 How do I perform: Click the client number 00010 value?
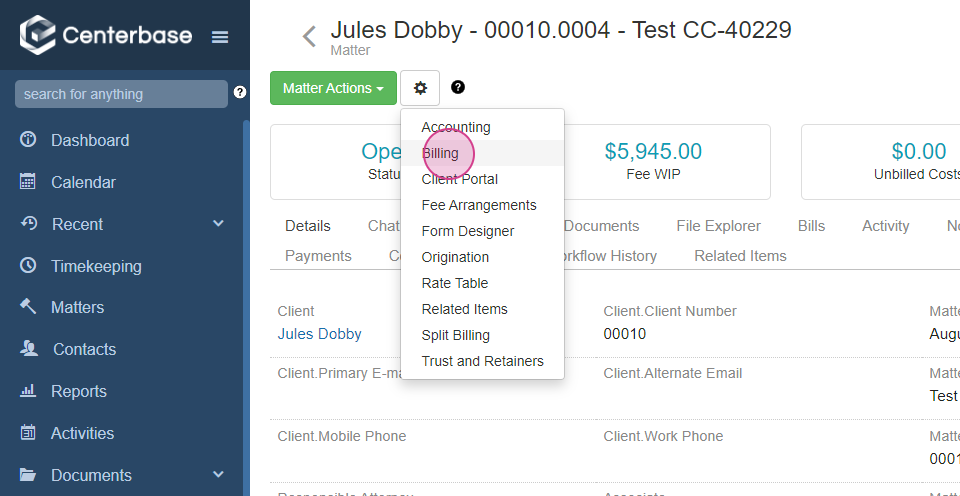point(624,334)
